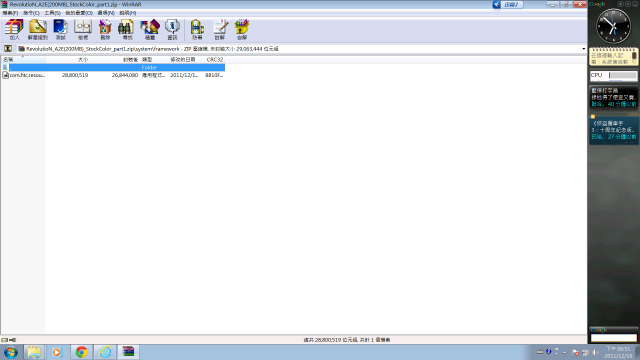Click the status bar drive icon
Viewport: 640px width, 360px height.
coord(4,340)
